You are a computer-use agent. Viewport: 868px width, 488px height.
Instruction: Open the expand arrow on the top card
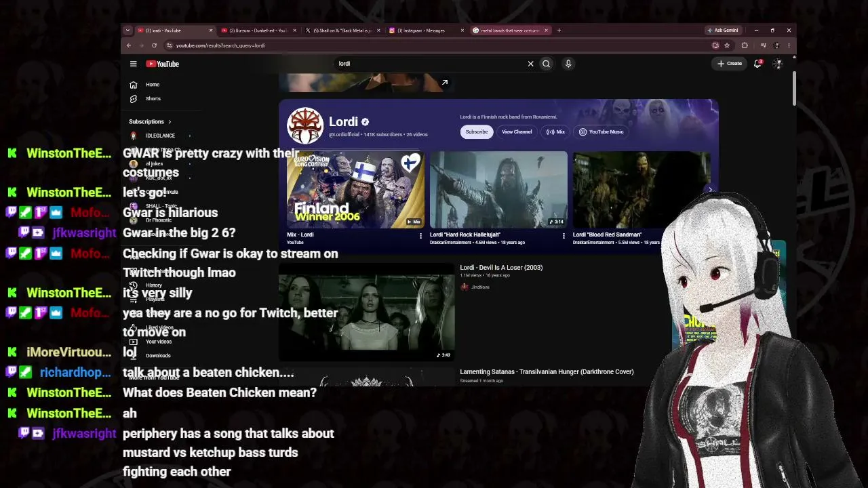click(x=445, y=83)
